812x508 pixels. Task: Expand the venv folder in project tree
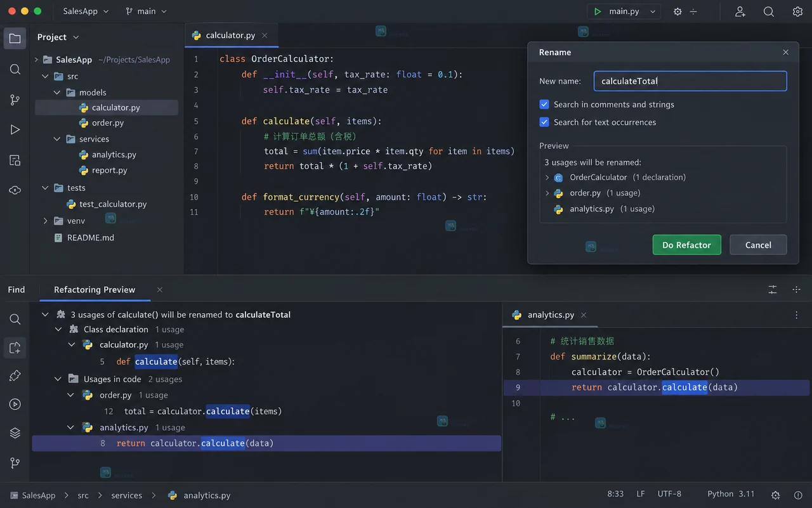45,221
